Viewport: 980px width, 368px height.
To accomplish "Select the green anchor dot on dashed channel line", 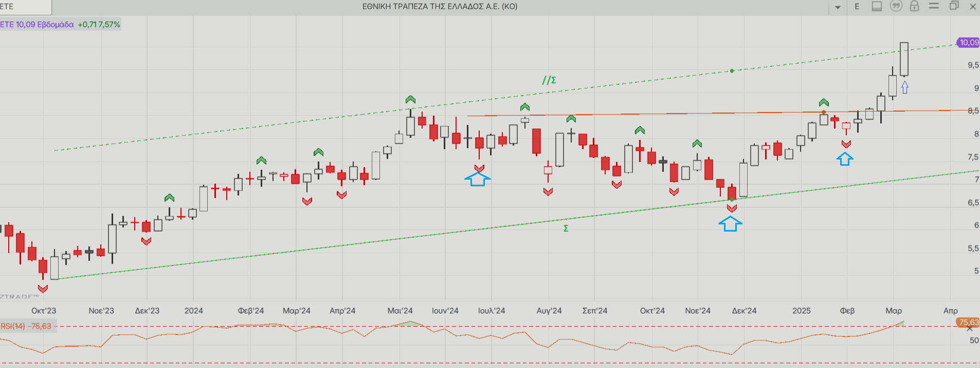I will click(732, 71).
